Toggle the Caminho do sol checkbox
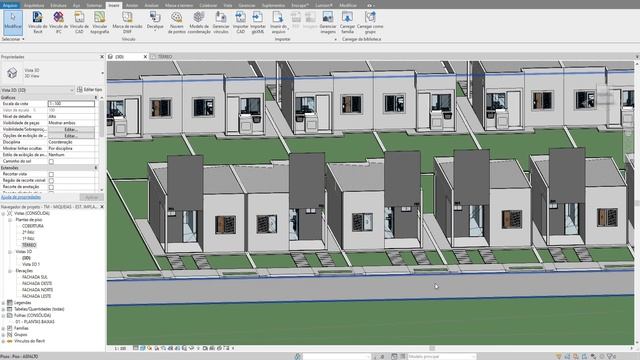 (51, 162)
